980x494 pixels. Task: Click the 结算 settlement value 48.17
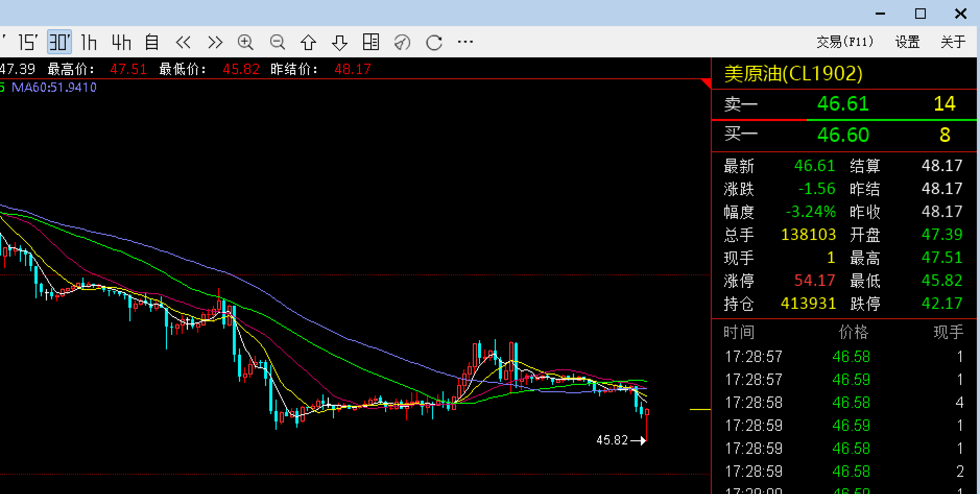(942, 166)
